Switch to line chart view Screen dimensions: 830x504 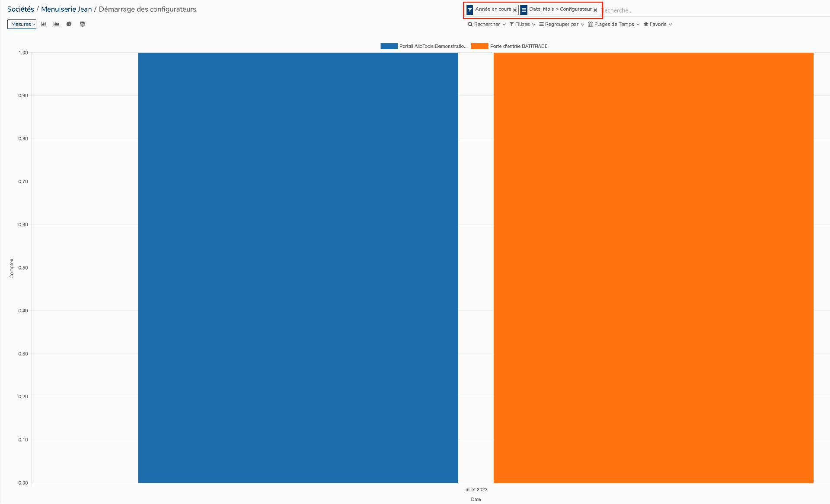pos(57,24)
